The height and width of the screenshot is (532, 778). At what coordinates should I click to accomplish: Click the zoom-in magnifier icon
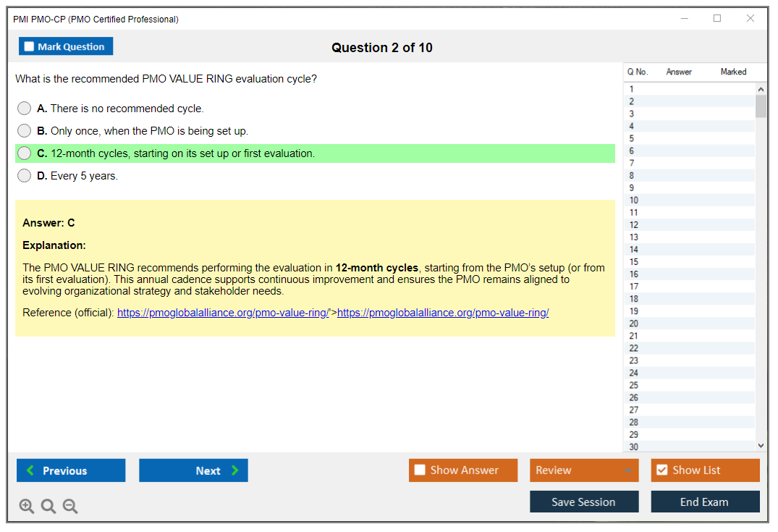[27, 506]
